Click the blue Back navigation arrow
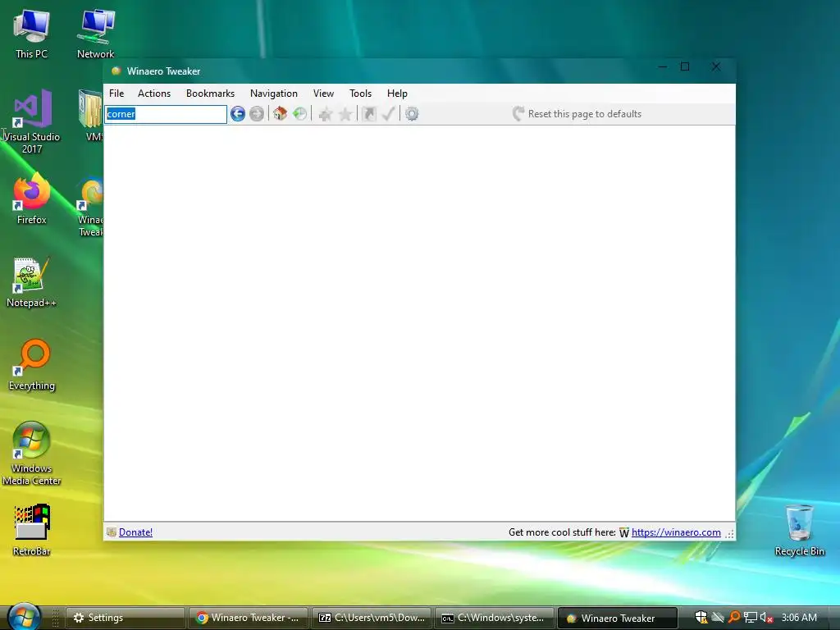840x630 pixels. click(x=238, y=113)
